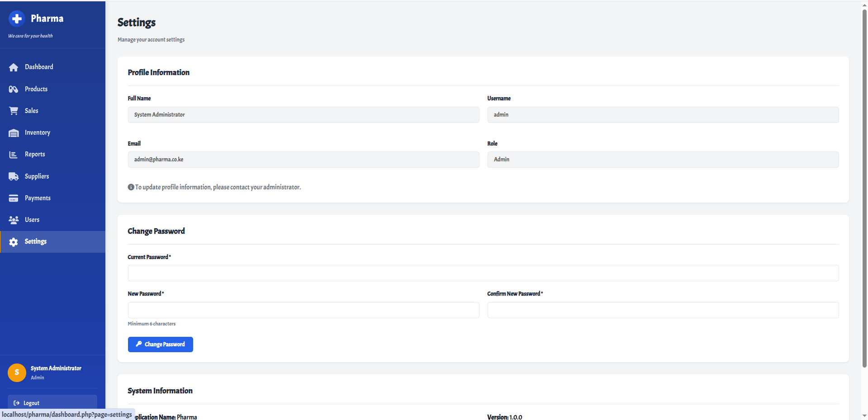Screen dimensions: 868x420
Task: Click the Products pills icon
Action: click(14, 89)
